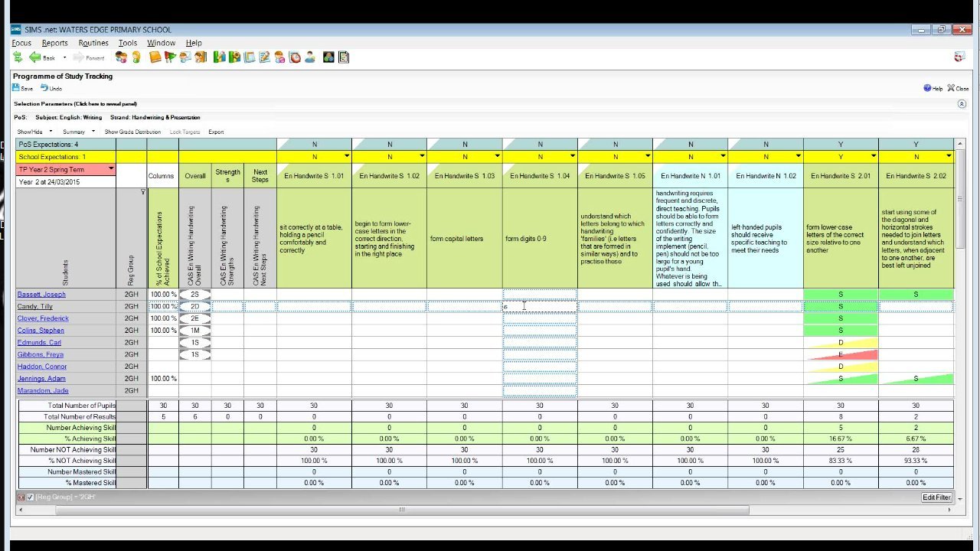980x551 pixels.
Task: Collapse the Selection Parameters panel chevron
Action: (962, 103)
